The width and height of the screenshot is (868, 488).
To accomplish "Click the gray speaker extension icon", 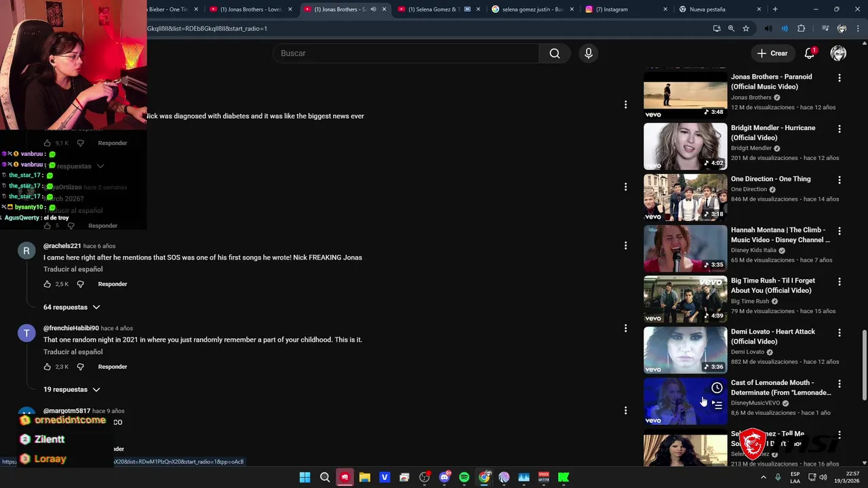I will (x=768, y=28).
